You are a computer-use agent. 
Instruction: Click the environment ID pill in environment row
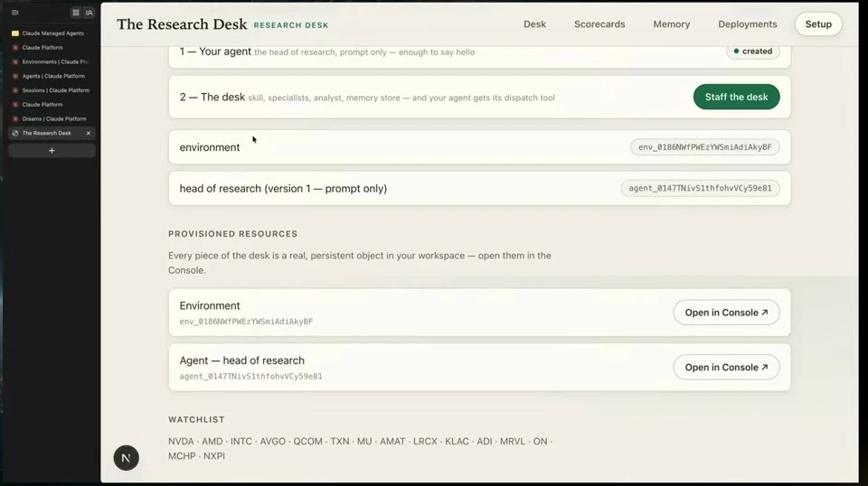tap(704, 147)
